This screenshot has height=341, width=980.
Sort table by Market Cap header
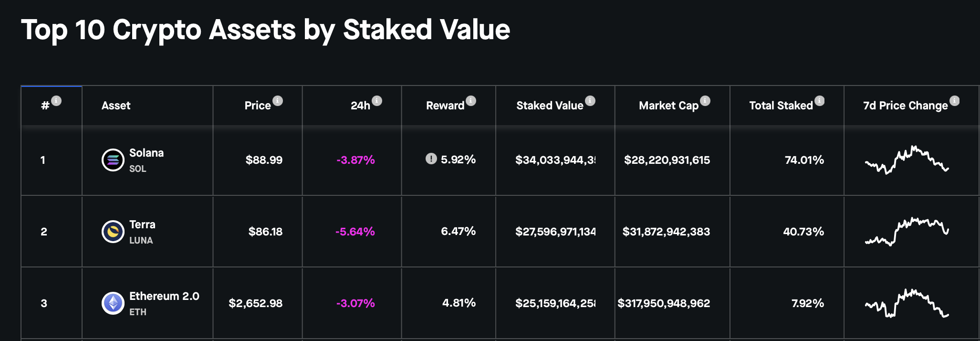point(668,106)
